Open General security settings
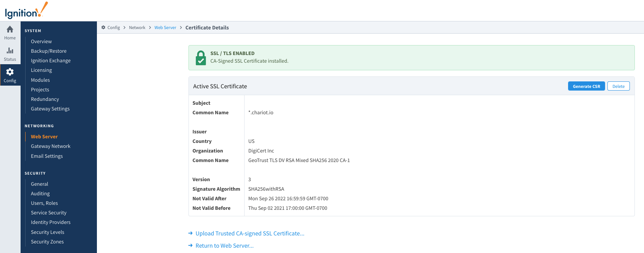The width and height of the screenshot is (644, 253). point(40,184)
